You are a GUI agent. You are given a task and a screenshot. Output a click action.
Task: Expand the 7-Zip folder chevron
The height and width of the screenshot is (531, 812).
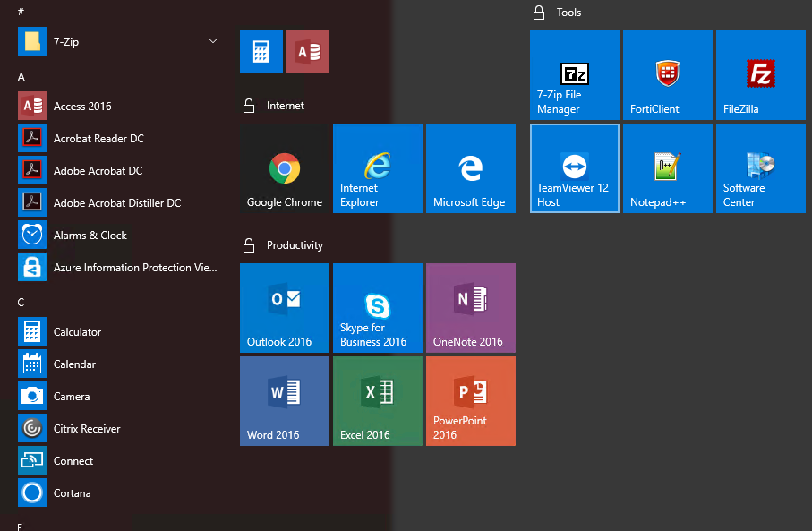[x=213, y=41]
